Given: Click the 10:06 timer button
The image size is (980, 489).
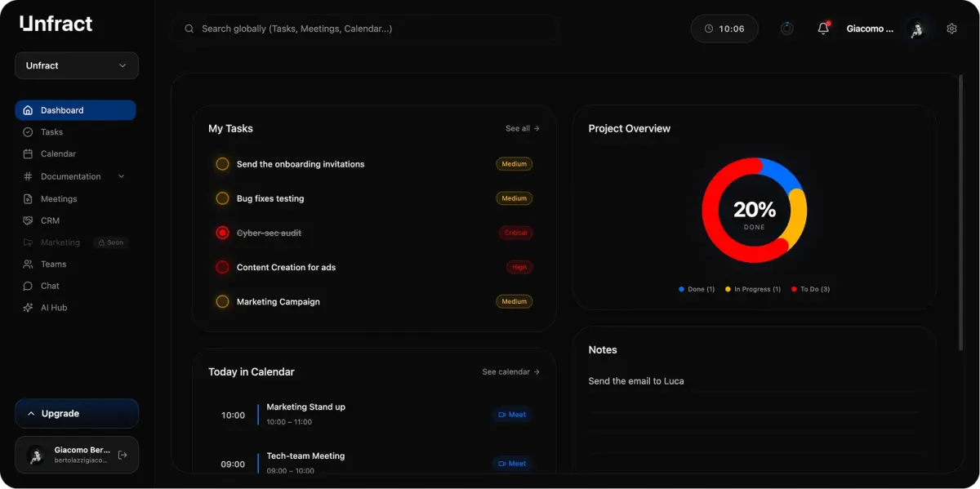Looking at the screenshot, I should click(724, 29).
